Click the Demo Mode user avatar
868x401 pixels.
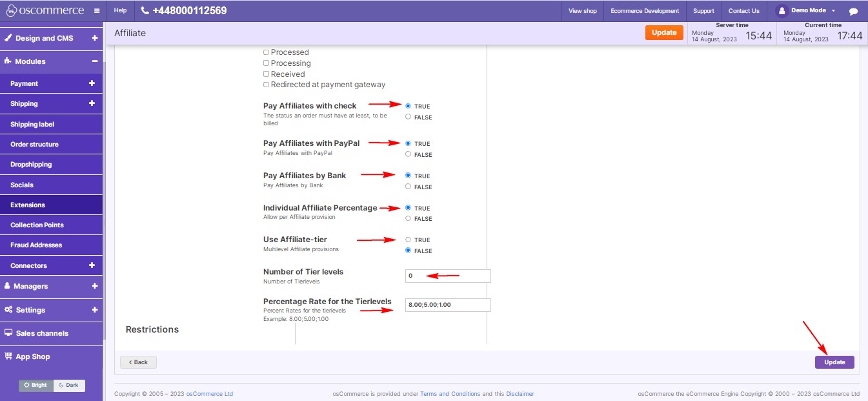(x=782, y=11)
